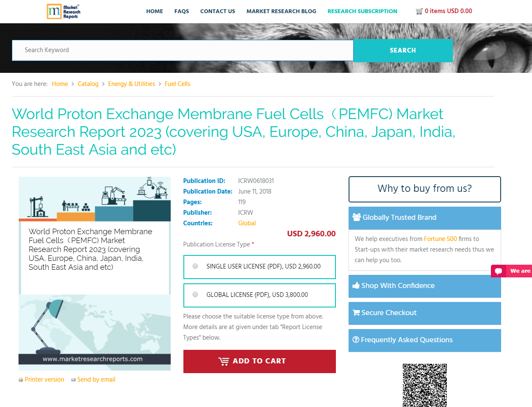Open the shopping cart icon in header

pos(419,11)
